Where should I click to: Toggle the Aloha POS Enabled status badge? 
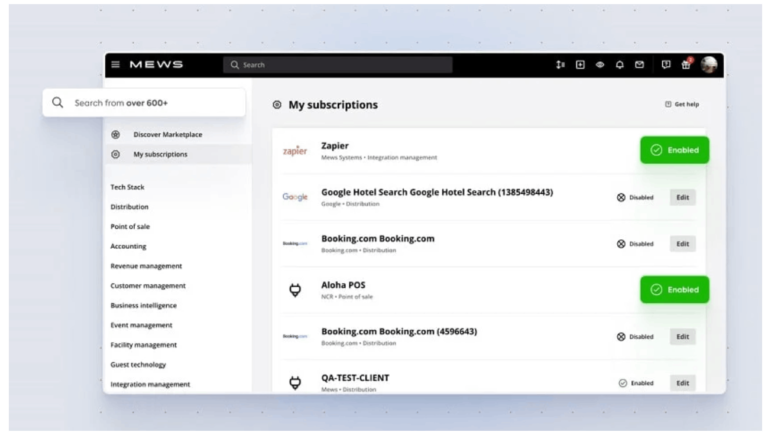675,290
